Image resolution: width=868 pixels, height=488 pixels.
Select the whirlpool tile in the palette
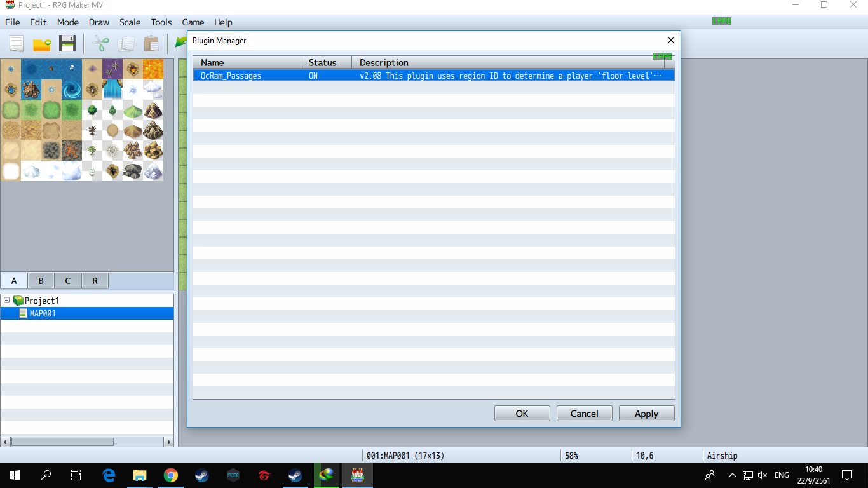point(72,90)
